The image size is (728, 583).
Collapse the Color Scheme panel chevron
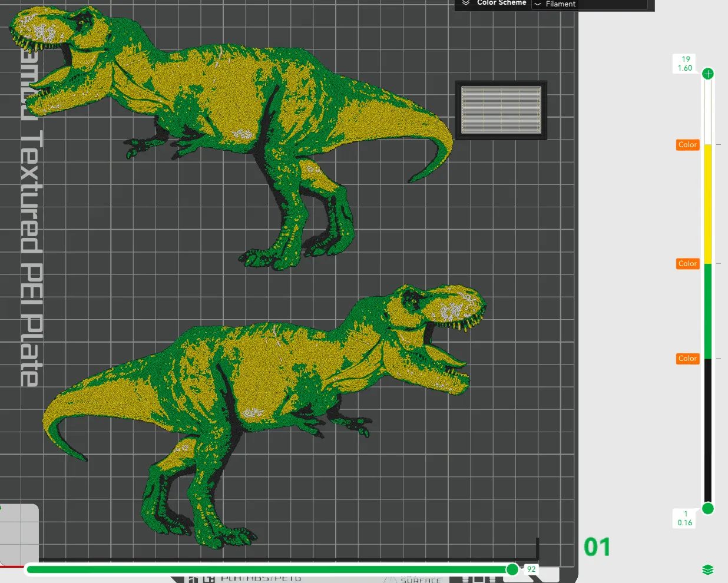(466, 3)
